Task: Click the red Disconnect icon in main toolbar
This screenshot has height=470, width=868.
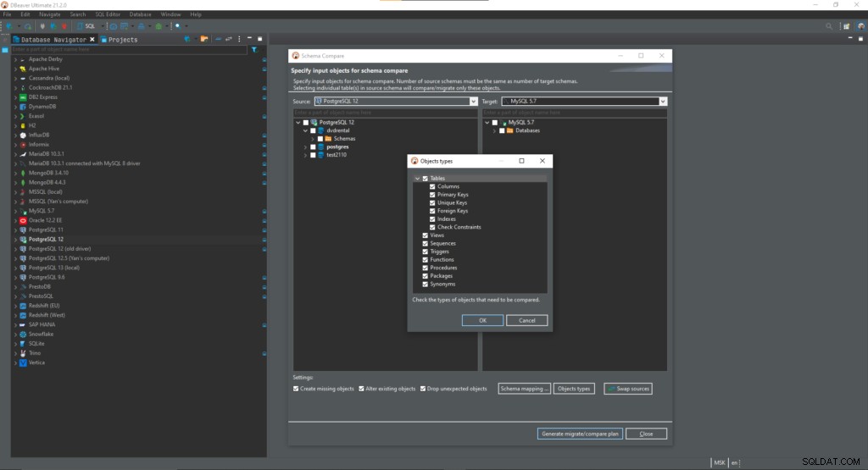Action: [64, 26]
